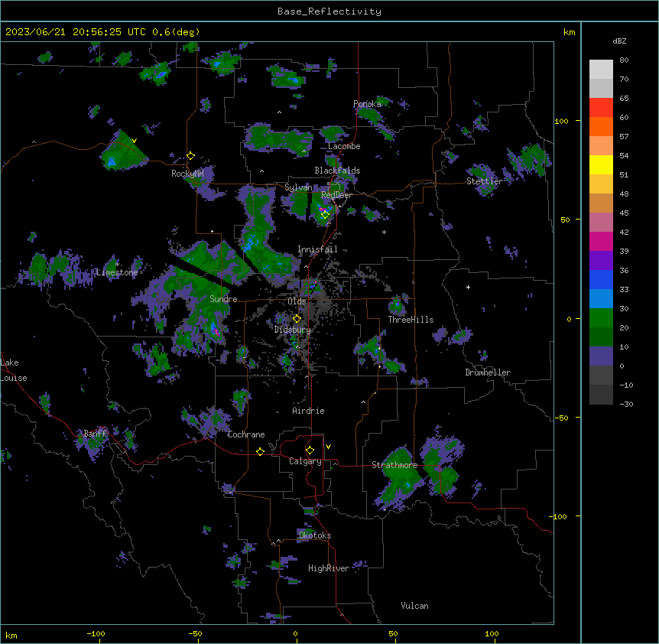
Task: Click the Sundre label
Action: pyautogui.click(x=223, y=299)
